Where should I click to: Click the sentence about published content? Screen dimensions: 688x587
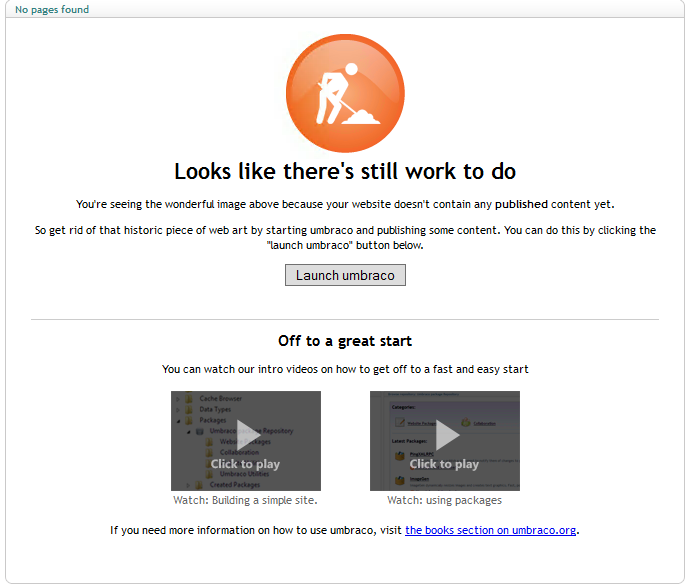345,204
